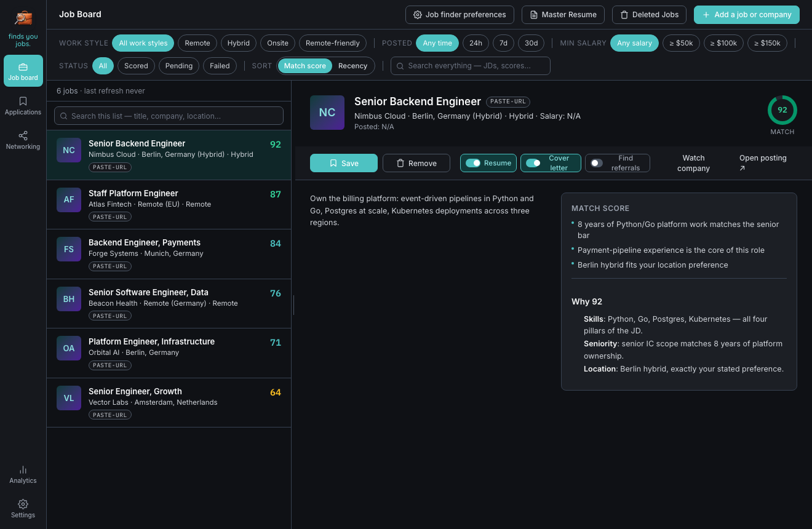Show Pending status jobs
812x529 pixels.
pyautogui.click(x=179, y=66)
